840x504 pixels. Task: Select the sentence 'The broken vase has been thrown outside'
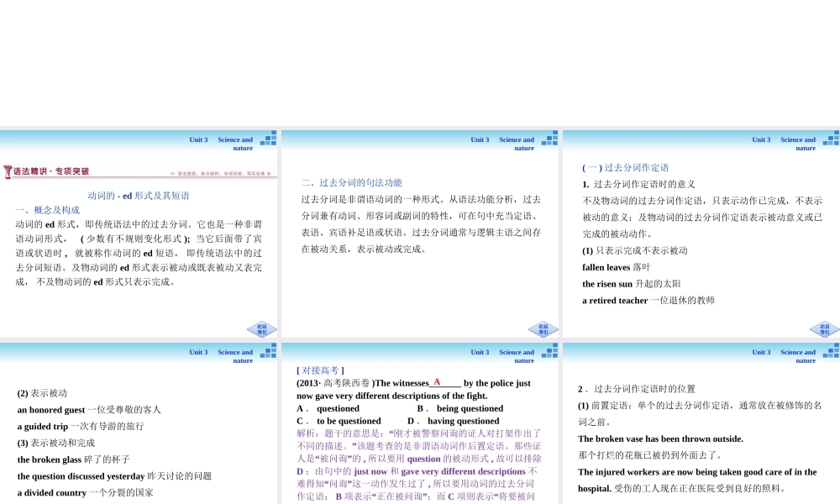coord(660,438)
